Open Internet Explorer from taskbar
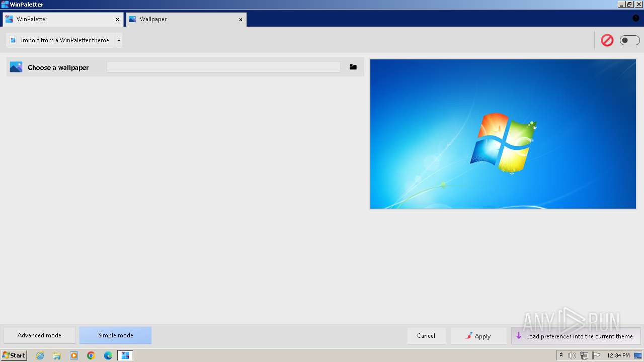644x362 pixels. pyautogui.click(x=40, y=355)
